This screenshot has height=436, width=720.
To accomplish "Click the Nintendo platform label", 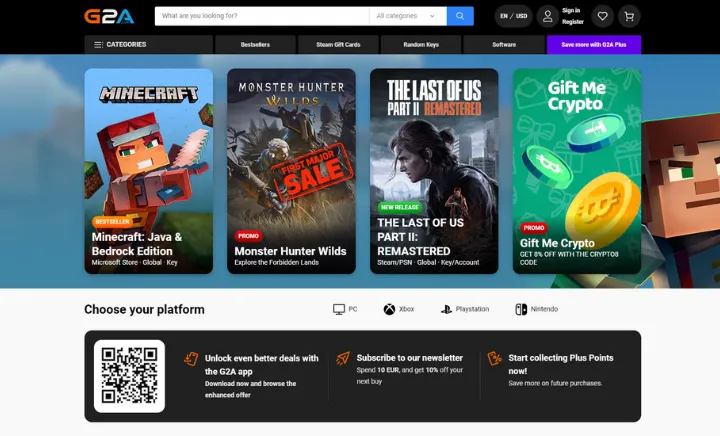I will pos(544,309).
